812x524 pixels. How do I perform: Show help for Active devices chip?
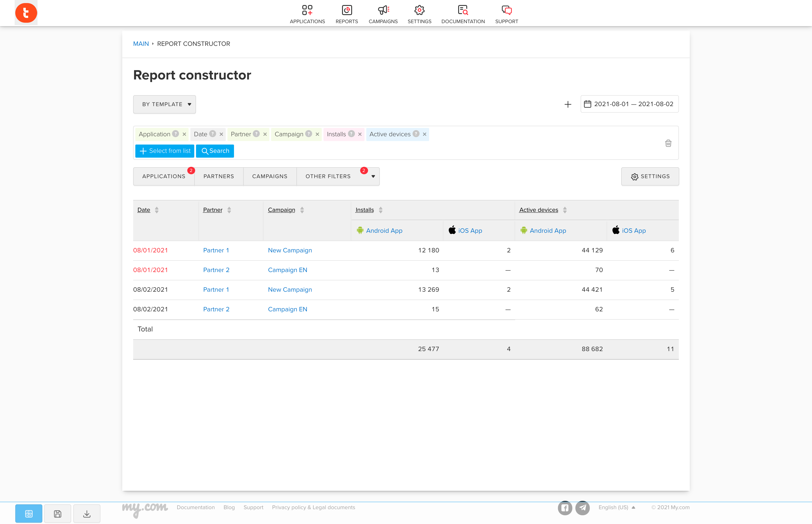[416, 134]
